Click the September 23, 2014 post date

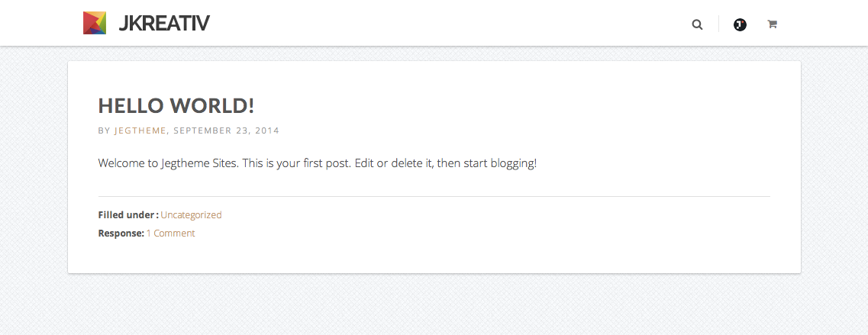point(226,130)
